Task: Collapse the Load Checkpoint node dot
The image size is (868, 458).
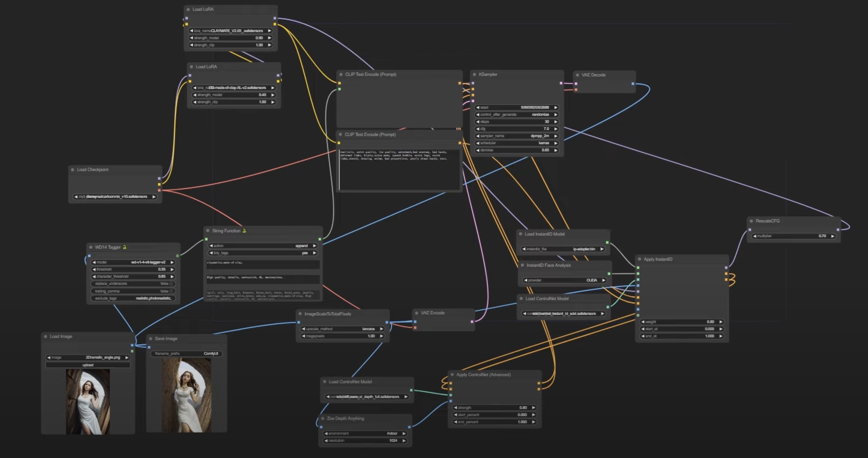Action: click(73, 170)
